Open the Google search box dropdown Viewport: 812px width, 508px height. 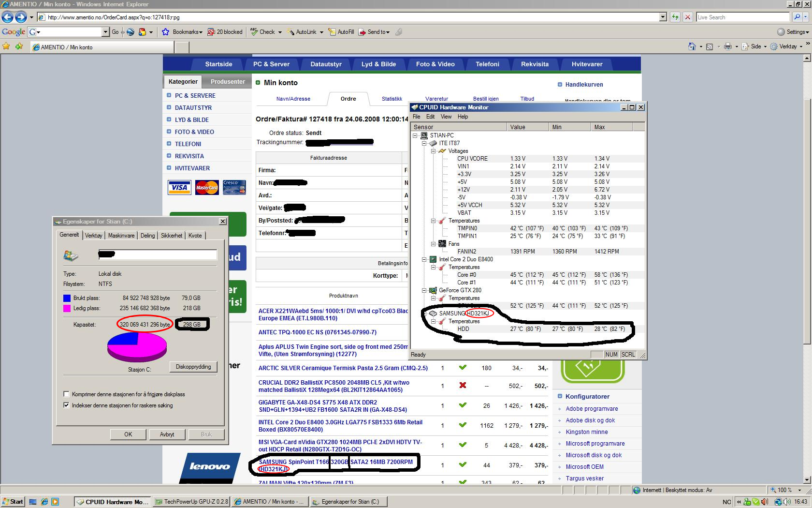[105, 32]
